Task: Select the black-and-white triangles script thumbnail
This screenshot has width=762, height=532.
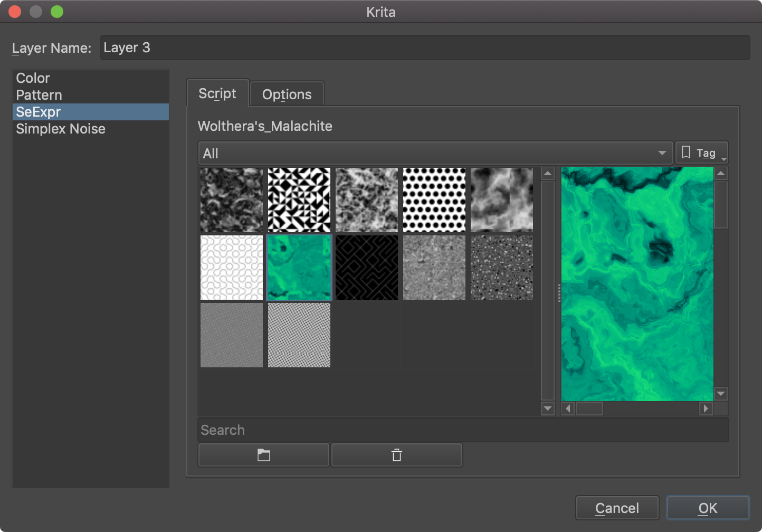Action: pyautogui.click(x=299, y=200)
